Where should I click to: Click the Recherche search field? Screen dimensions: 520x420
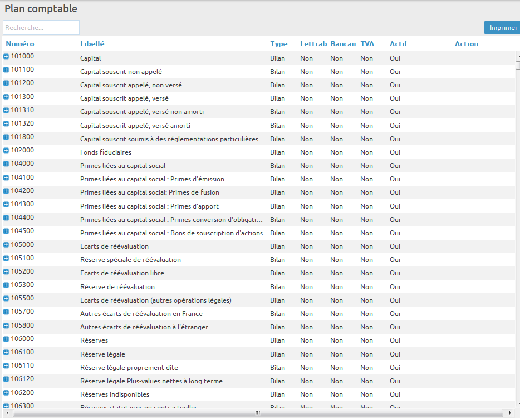pos(41,27)
